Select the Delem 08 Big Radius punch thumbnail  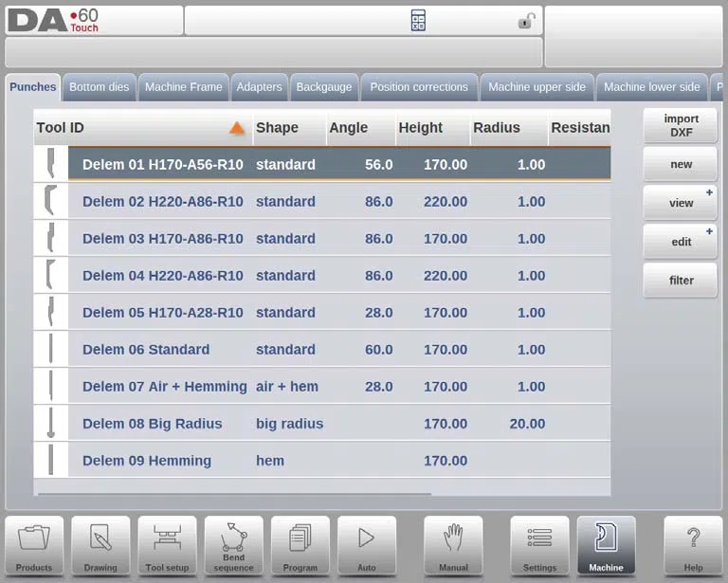coord(51,423)
